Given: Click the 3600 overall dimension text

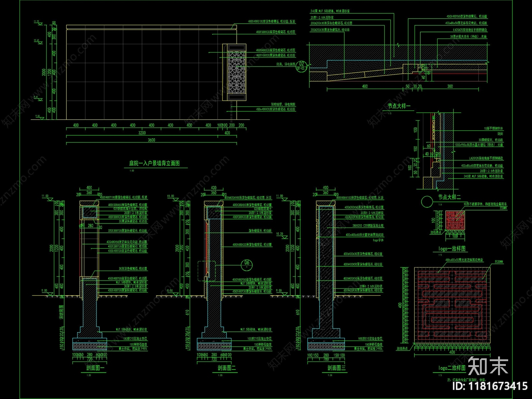Looking at the screenshot, I should click(151, 140).
